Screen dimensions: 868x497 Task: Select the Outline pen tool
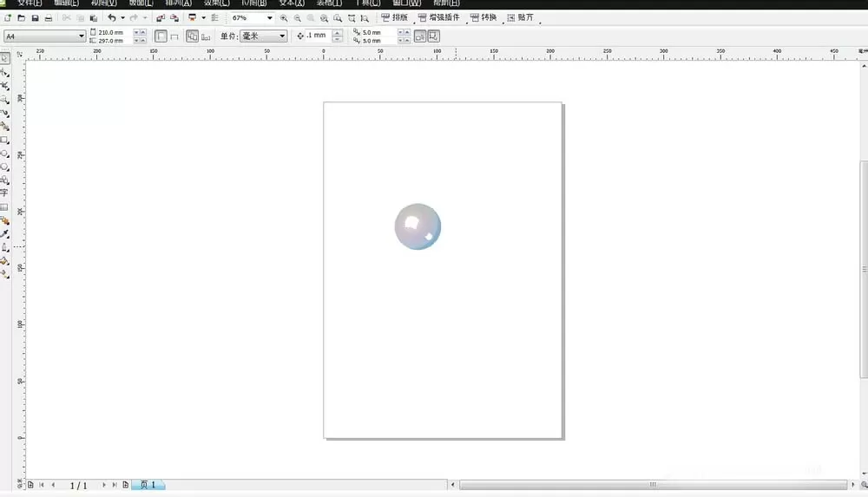(5, 247)
